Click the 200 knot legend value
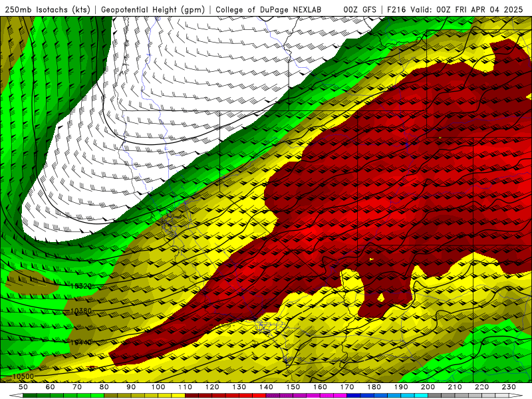The width and height of the screenshot is (532, 399). [x=428, y=387]
